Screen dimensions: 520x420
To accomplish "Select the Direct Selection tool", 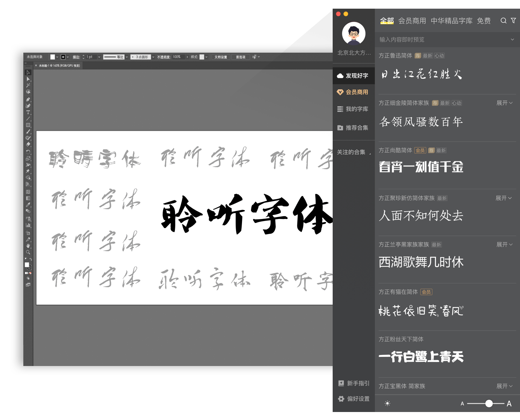I will 28,79.
